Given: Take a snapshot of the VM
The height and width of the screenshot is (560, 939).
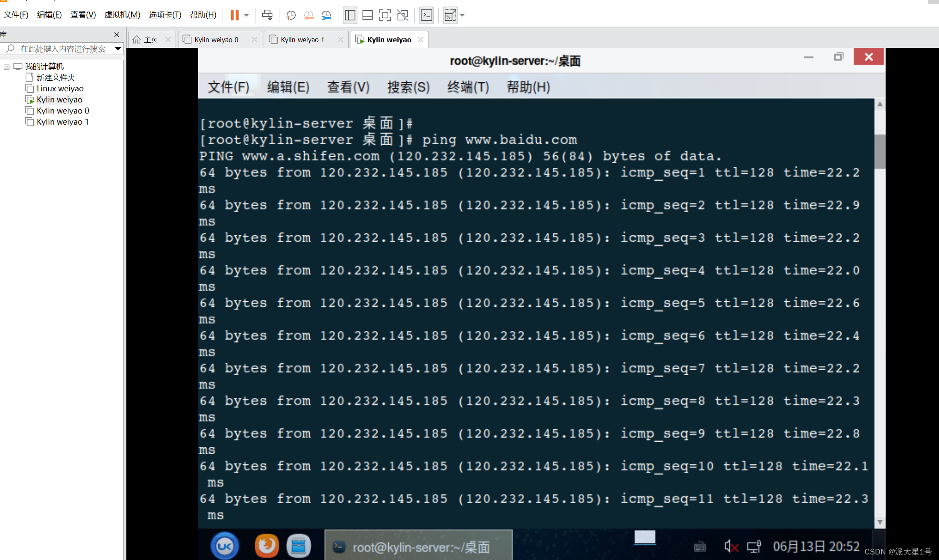Looking at the screenshot, I should coord(291,15).
